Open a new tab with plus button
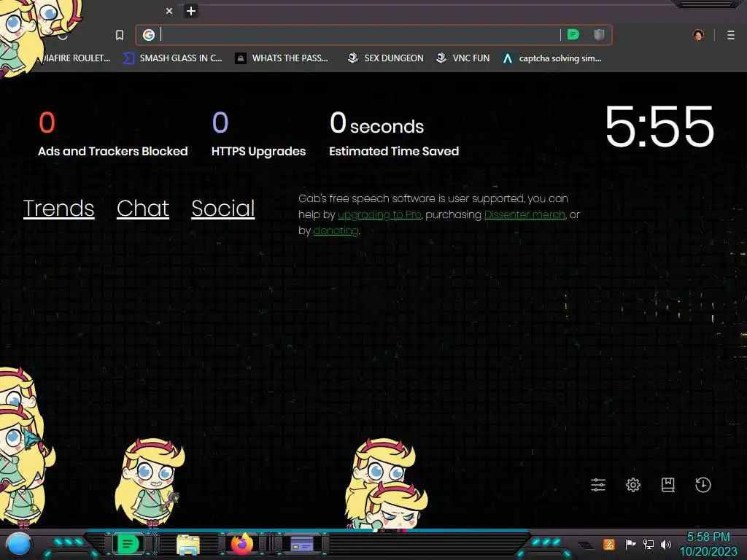Screen dimensions: 747x560 (191, 11)
